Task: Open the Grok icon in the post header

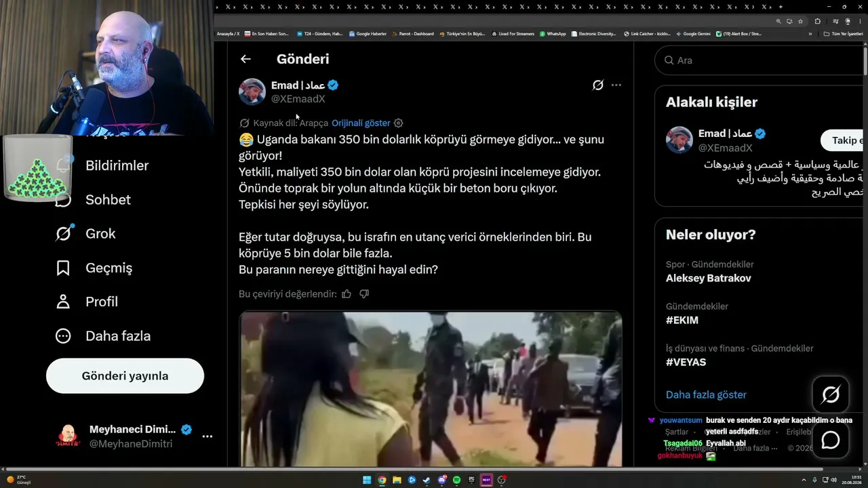Action: click(x=597, y=85)
